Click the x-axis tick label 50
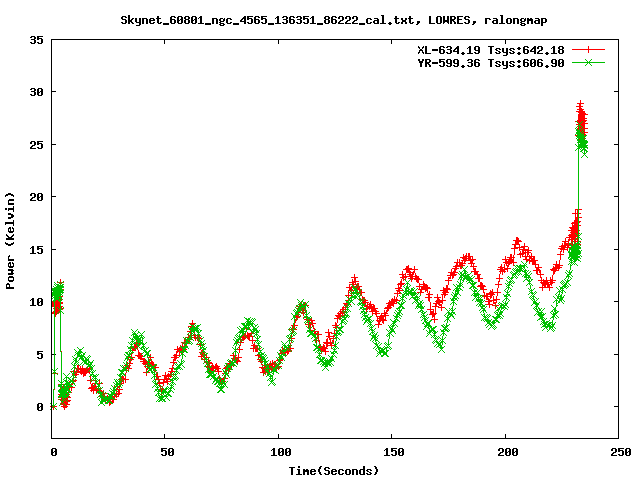Viewport: 640px width, 480px height. coord(167,452)
